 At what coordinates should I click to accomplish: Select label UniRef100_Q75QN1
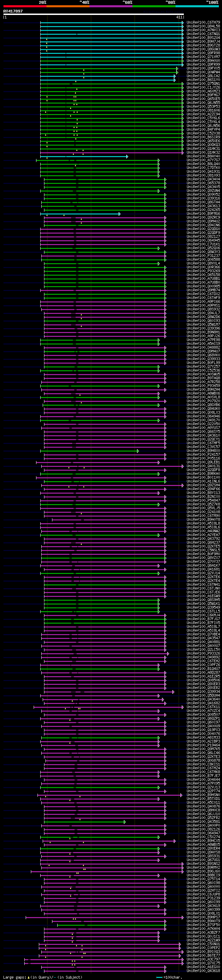click(x=203, y=84)
